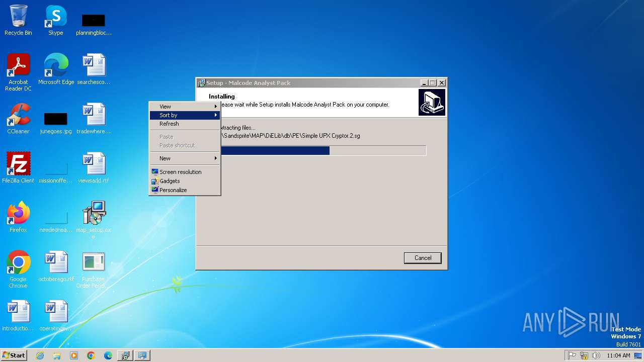Launch Google Chrome desktop shortcut
644x362 pixels.
(x=18, y=269)
